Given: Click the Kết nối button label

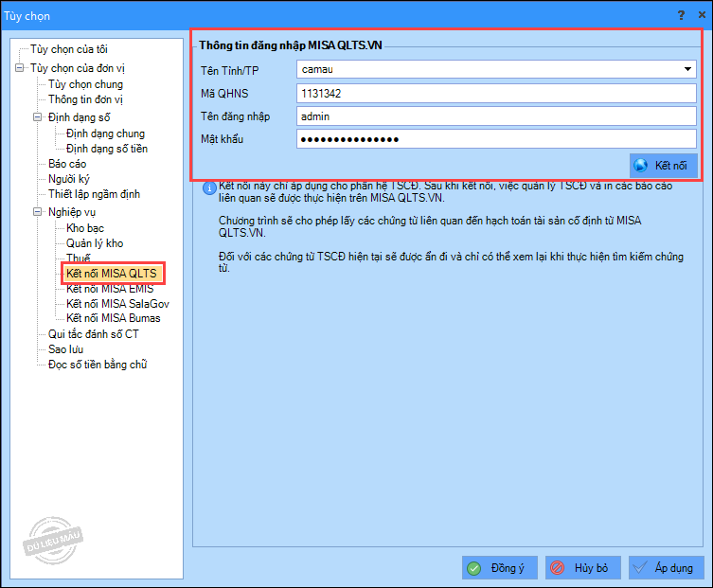Looking at the screenshot, I should tap(670, 166).
